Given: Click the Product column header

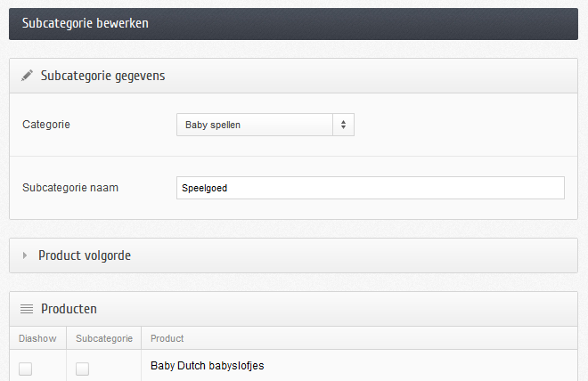Looking at the screenshot, I should click(x=167, y=338).
